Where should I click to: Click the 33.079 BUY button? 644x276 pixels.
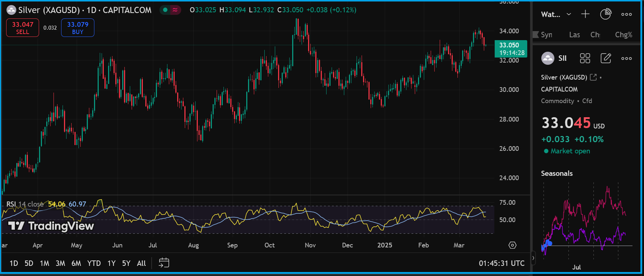[x=78, y=28]
